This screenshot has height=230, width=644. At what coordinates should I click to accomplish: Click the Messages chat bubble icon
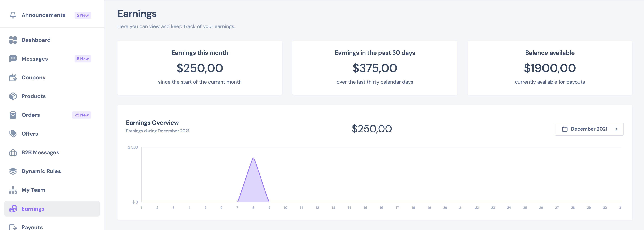(13, 59)
